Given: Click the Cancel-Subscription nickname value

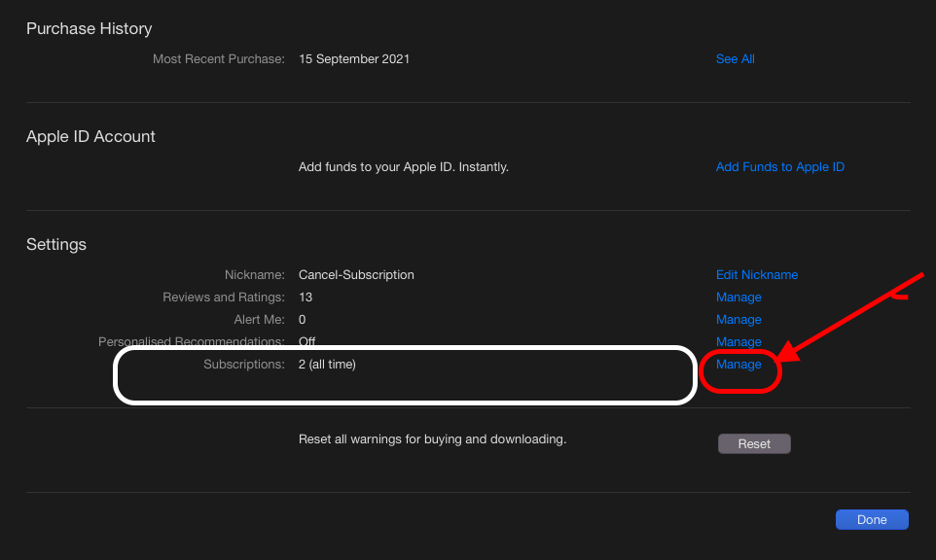Looking at the screenshot, I should point(356,275).
